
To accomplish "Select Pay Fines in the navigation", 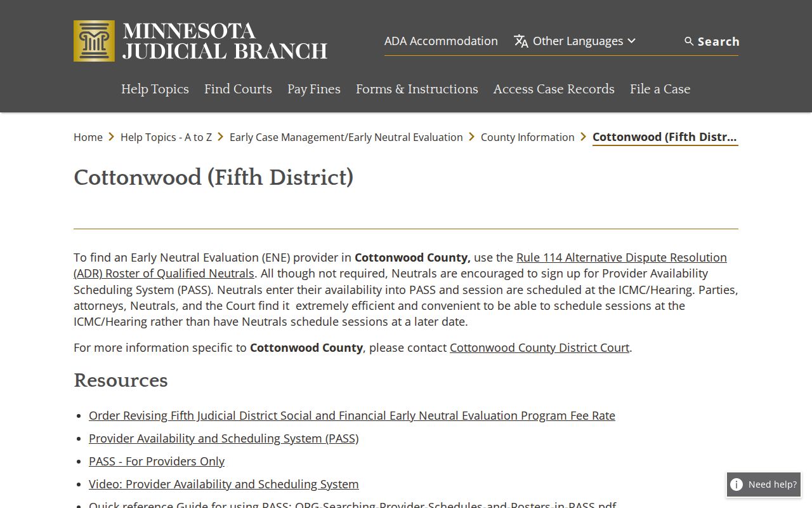I will pyautogui.click(x=314, y=89).
